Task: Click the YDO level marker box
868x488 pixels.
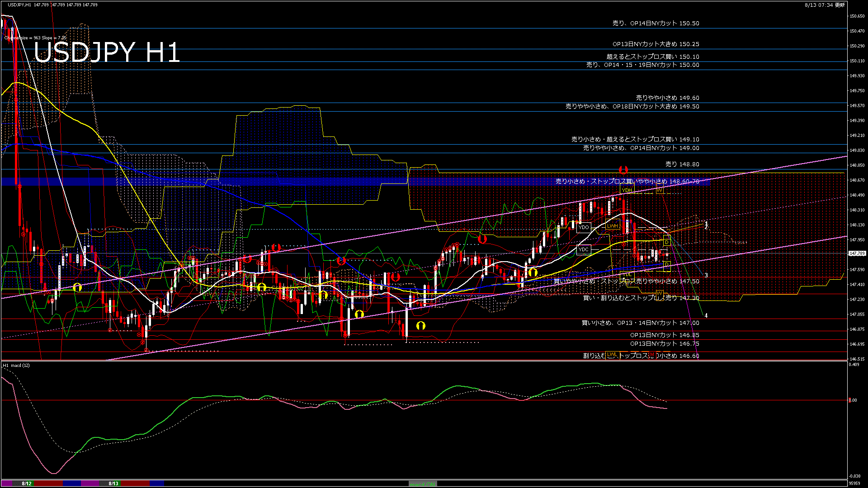Action: coord(584,227)
